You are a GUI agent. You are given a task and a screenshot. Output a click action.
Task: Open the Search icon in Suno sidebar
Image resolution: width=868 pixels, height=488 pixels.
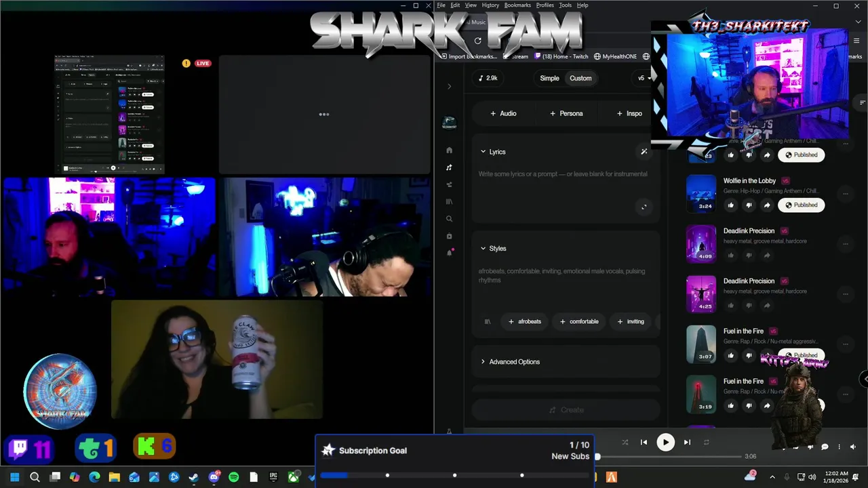click(449, 219)
